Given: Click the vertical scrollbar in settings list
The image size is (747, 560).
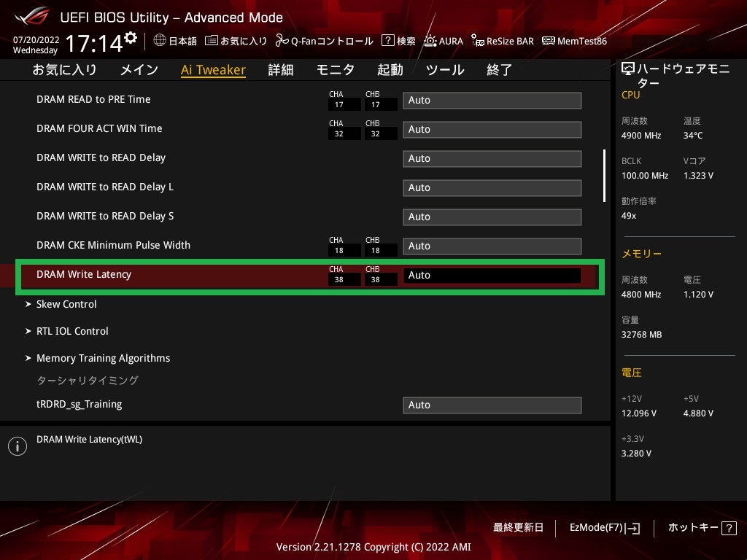Looking at the screenshot, I should [x=604, y=175].
